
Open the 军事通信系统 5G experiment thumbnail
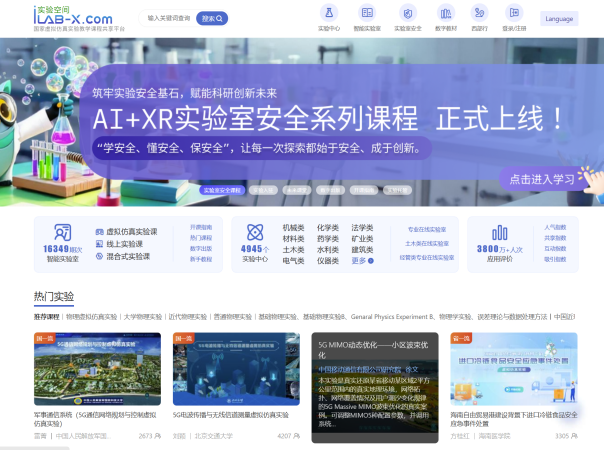tap(97, 369)
